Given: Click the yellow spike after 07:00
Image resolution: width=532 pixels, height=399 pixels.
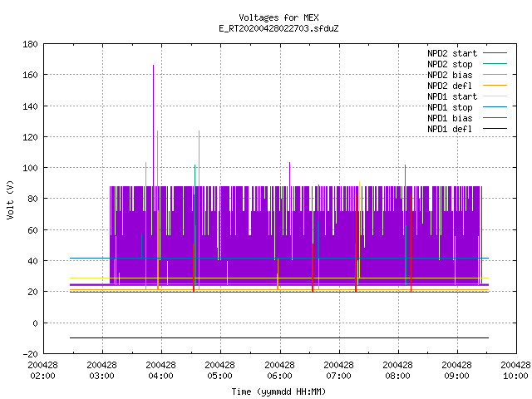Looking at the screenshot, I should [360, 231].
